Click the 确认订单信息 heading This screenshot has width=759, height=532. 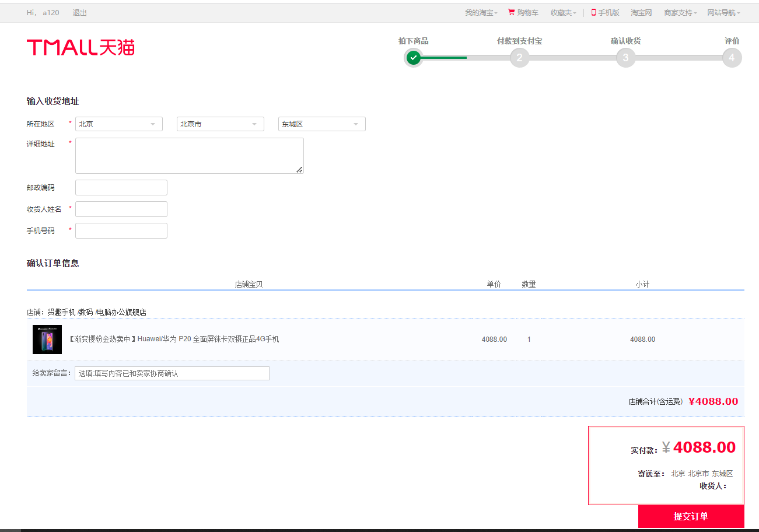pyautogui.click(x=53, y=263)
